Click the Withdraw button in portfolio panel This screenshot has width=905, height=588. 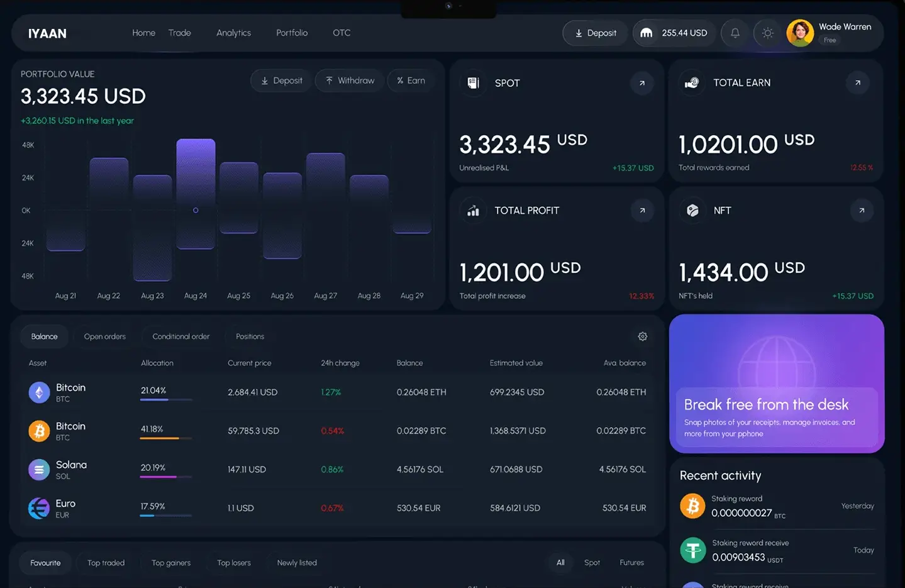(350, 80)
